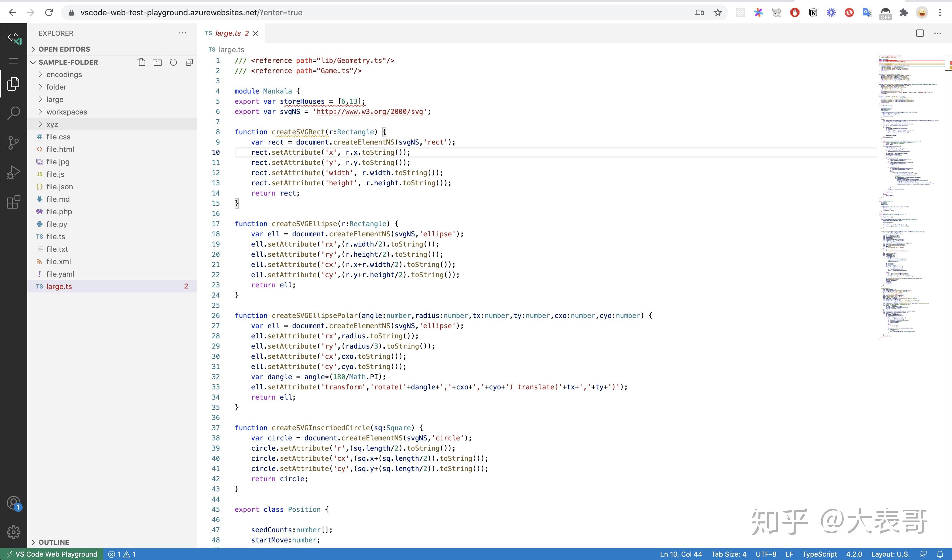Create a new folder in SAMPLE-FOLDER

coord(158,62)
